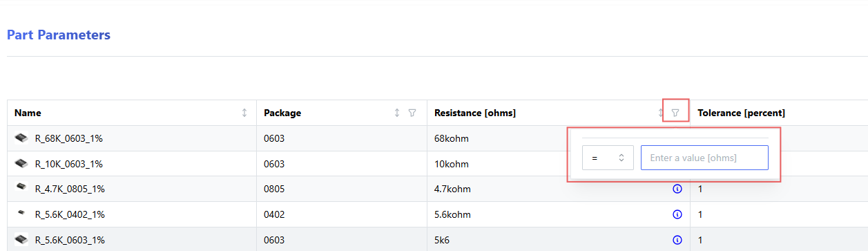This screenshot has width=868, height=251.
Task: Select the 0805 package cell
Action: pos(274,189)
